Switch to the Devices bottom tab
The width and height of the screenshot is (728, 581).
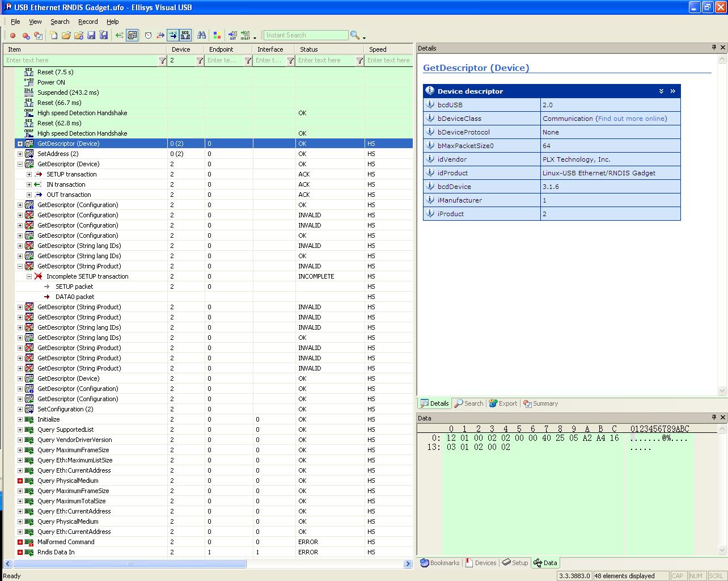[x=481, y=563]
